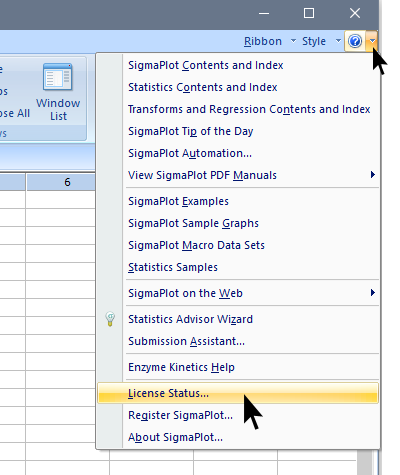400x475 pixels.
Task: Choose Register SigmaPlot
Action: coord(238,415)
